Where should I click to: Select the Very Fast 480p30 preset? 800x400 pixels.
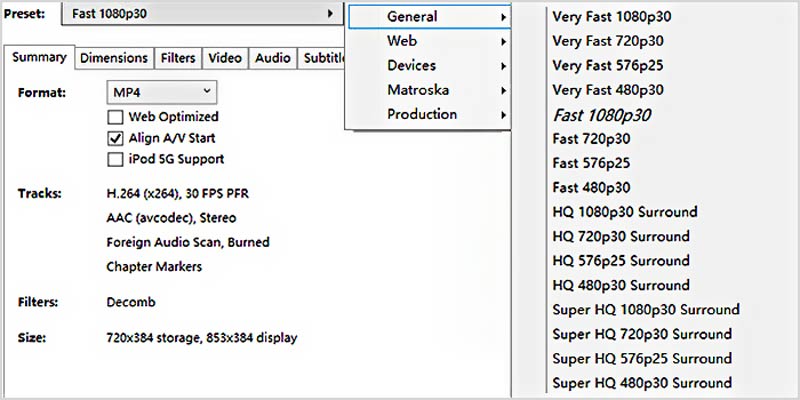(x=608, y=90)
